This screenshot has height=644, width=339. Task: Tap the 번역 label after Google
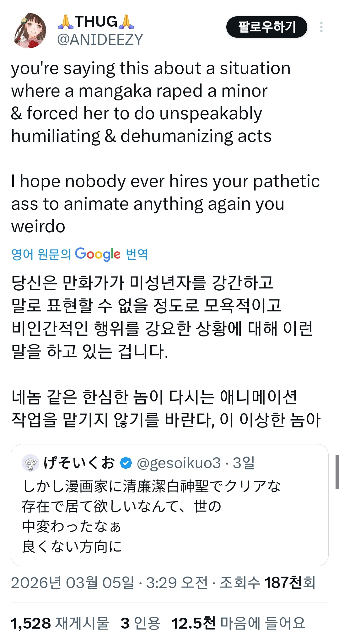[x=137, y=254]
